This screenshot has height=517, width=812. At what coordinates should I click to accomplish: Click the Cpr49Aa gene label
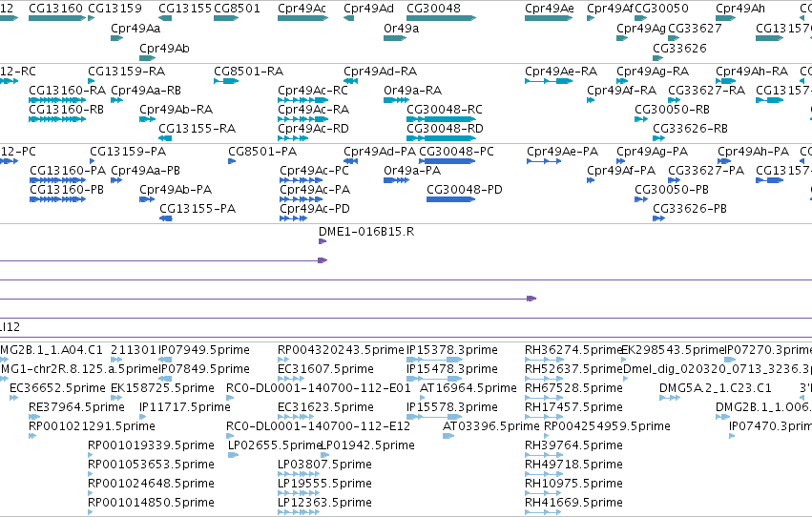coord(135,29)
